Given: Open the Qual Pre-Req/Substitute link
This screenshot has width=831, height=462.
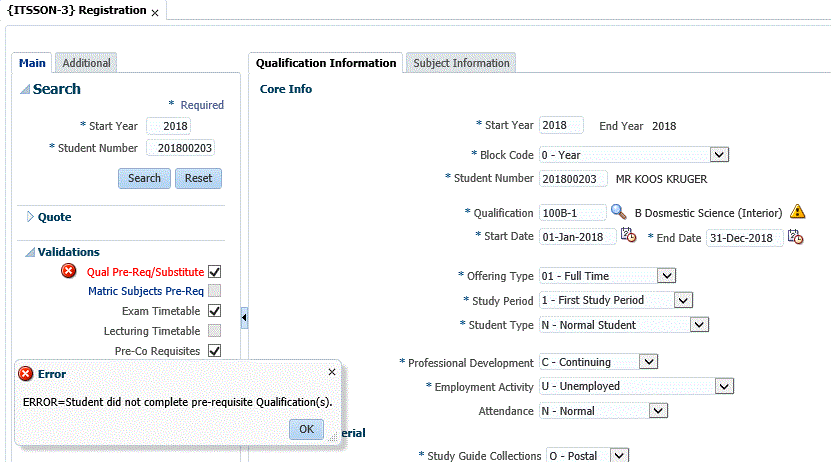Looking at the screenshot, I should click(x=145, y=272).
